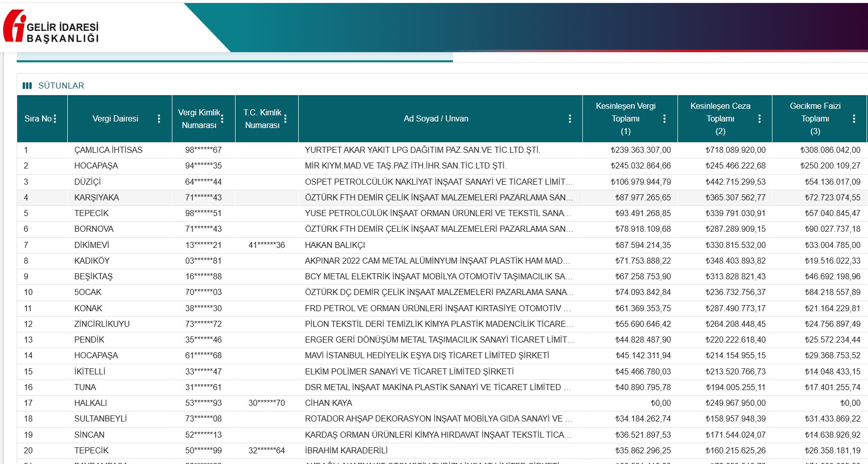The height and width of the screenshot is (464, 868).
Task: Click OSPET PETROLCÜLÜK NAKLİYAT company name
Action: (439, 182)
